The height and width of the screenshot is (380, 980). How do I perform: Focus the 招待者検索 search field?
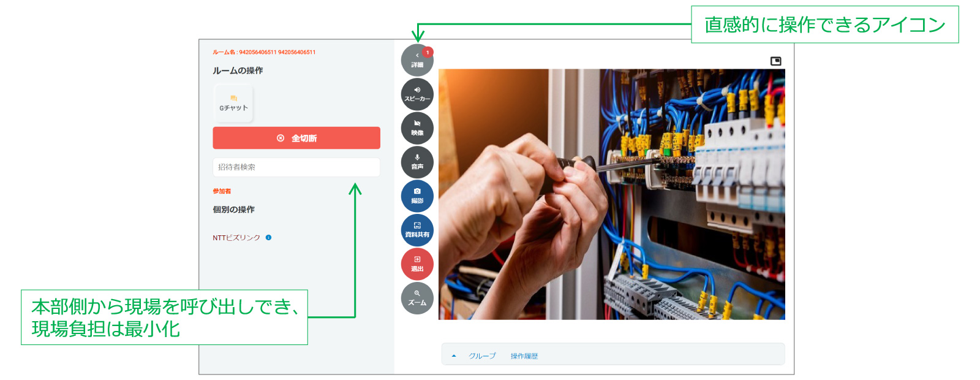click(x=296, y=167)
